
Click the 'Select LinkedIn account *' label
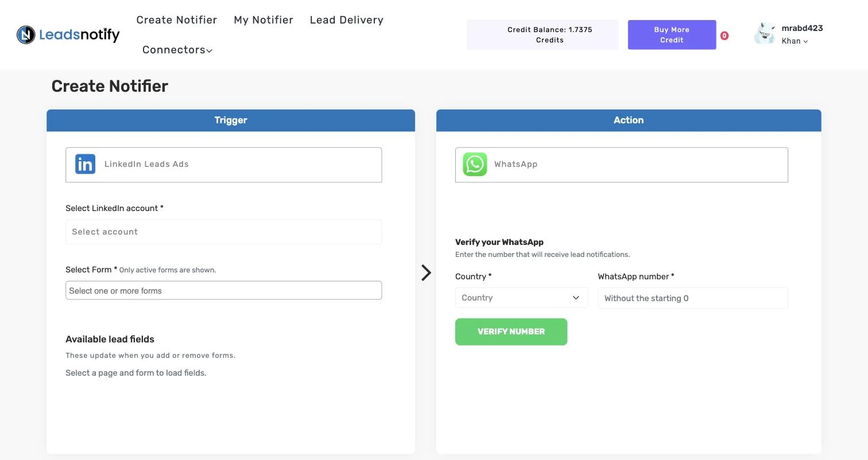114,208
